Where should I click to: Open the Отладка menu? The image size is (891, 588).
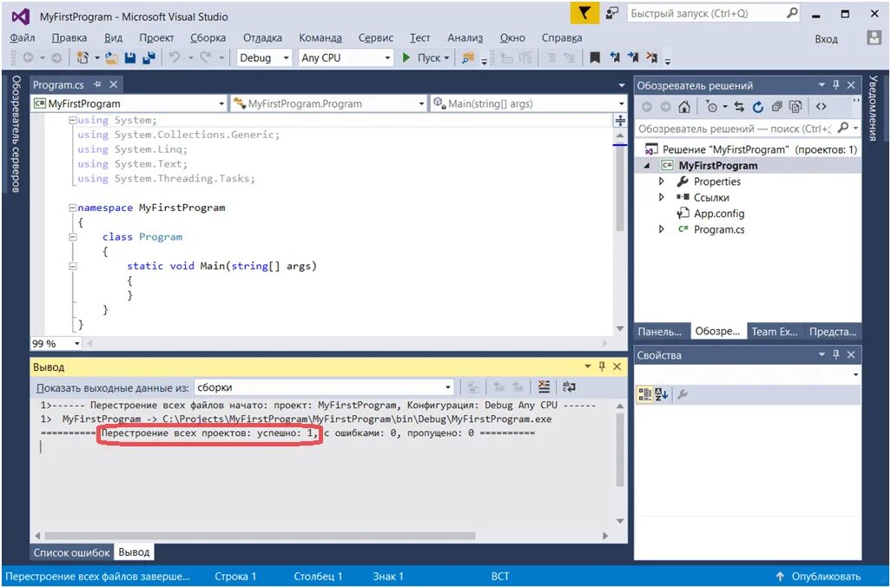(x=262, y=37)
